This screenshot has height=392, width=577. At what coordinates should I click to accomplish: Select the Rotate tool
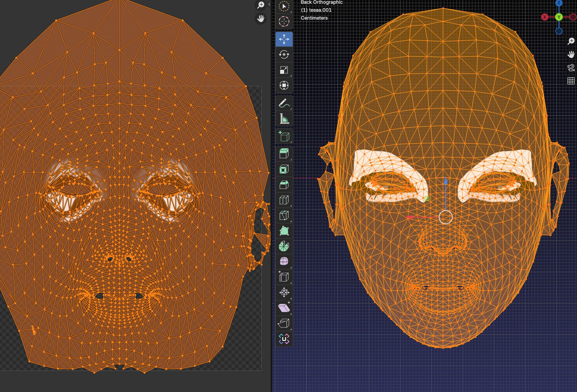[284, 55]
